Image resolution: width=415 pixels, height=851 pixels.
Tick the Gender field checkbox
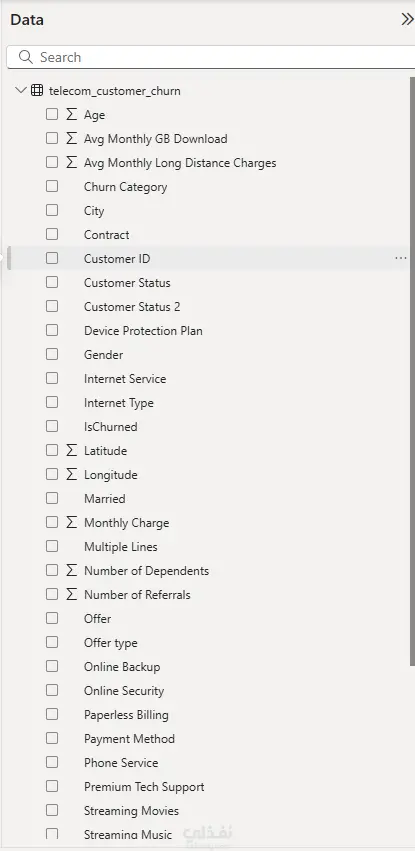pyautogui.click(x=52, y=354)
